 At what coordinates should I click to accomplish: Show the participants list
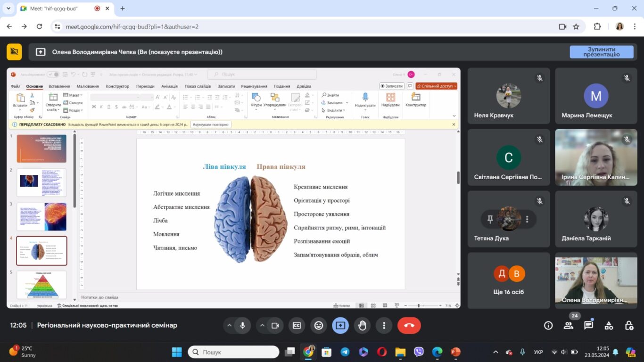[569, 325]
